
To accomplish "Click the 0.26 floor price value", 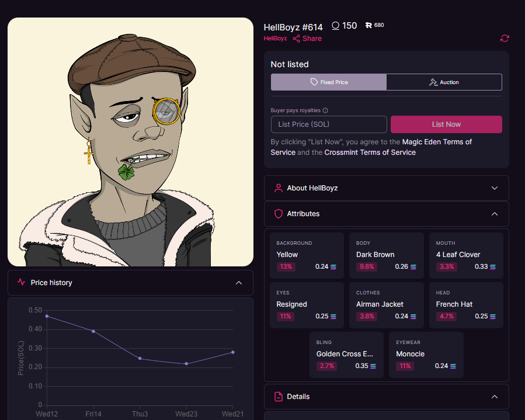I will 401,266.
